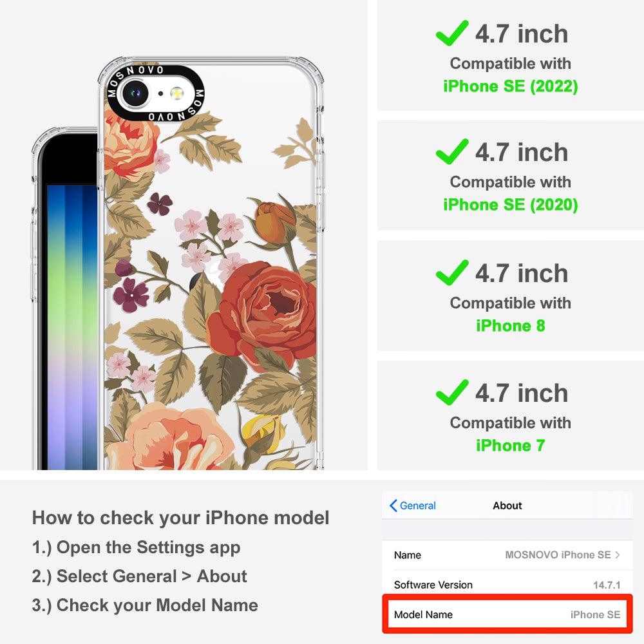Click the About title in the settings header
The width and height of the screenshot is (644, 644).
tap(507, 506)
